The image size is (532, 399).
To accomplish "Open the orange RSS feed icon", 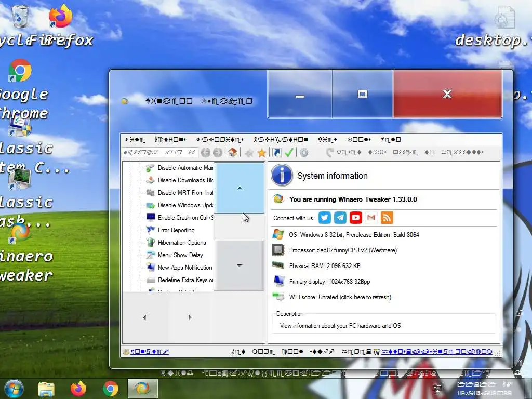I will coord(387,218).
